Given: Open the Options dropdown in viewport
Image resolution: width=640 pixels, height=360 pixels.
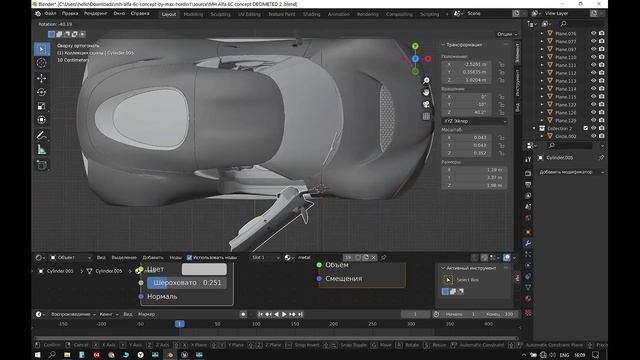Looking at the screenshot, I should (507, 34).
